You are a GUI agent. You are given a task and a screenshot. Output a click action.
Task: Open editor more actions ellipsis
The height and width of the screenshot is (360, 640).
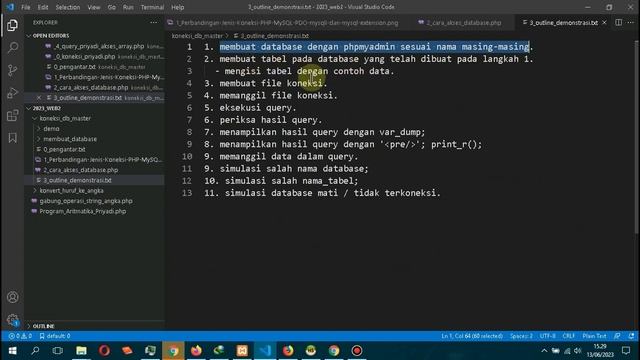point(631,22)
